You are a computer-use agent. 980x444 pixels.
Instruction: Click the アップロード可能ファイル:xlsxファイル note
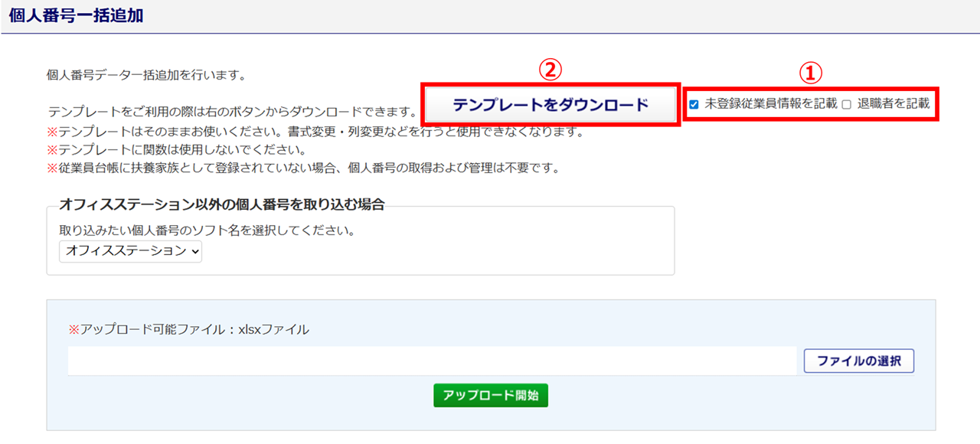click(189, 329)
